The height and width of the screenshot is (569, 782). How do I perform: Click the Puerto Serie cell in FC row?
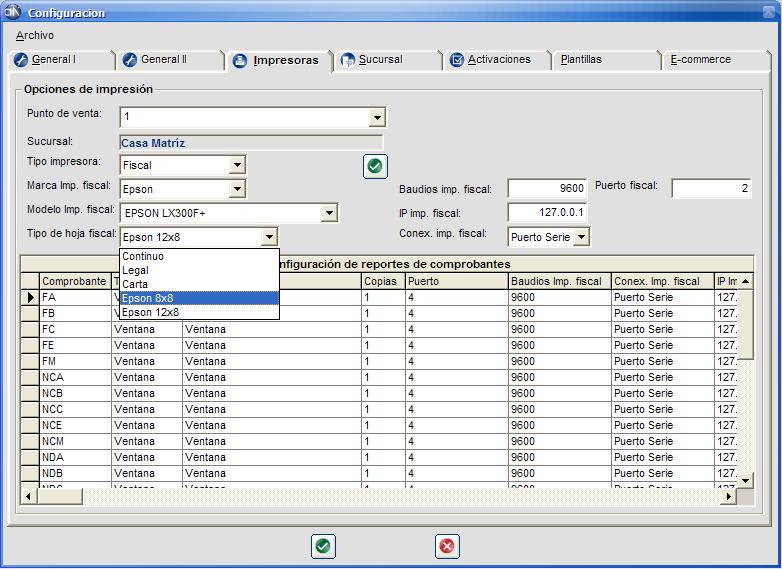663,330
